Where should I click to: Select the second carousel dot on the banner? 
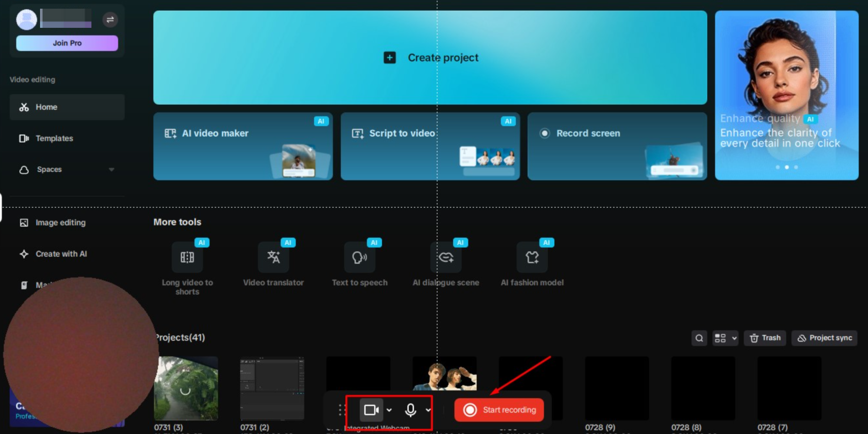point(786,167)
